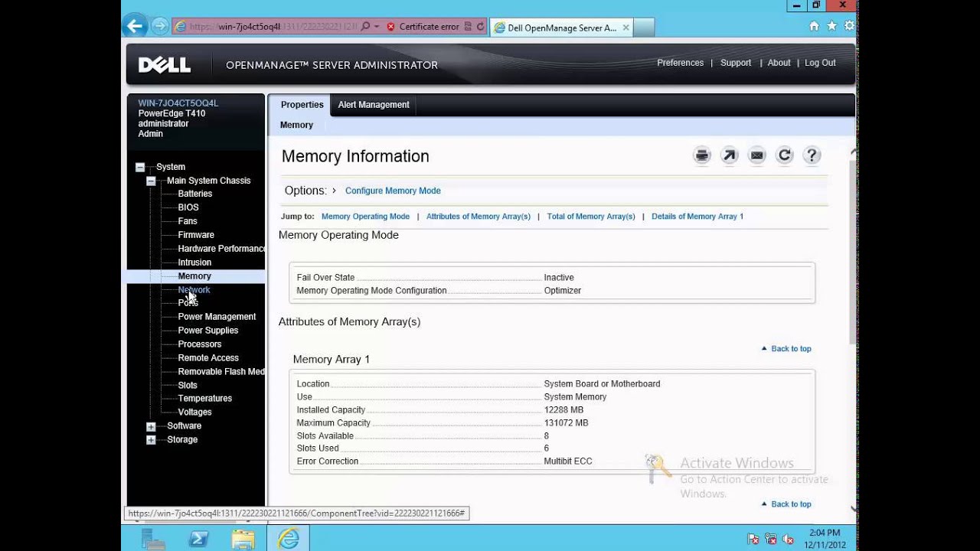Open address bar autocomplete dropdown arrow
Viewport: 980px width, 551px height.
[377, 26]
